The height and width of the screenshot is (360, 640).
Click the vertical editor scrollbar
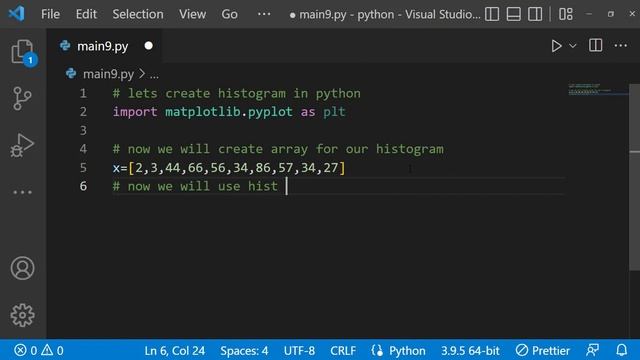point(634,177)
